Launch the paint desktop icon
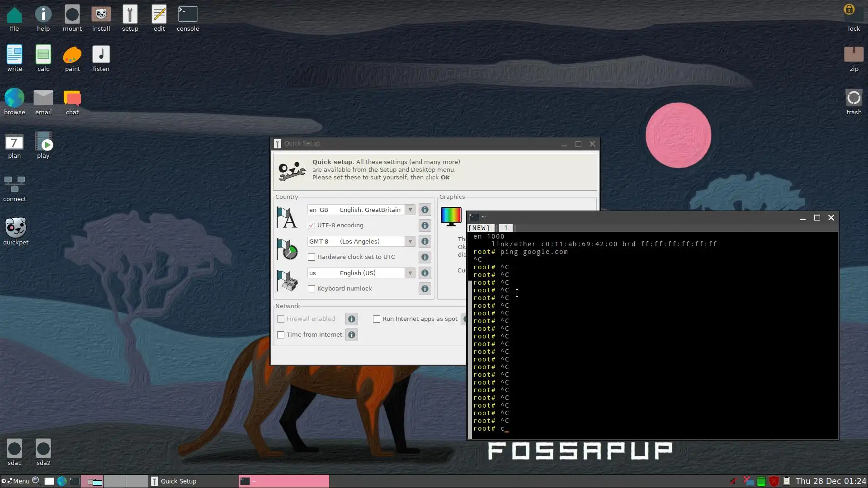Image resolution: width=868 pixels, height=488 pixels. coord(72,56)
